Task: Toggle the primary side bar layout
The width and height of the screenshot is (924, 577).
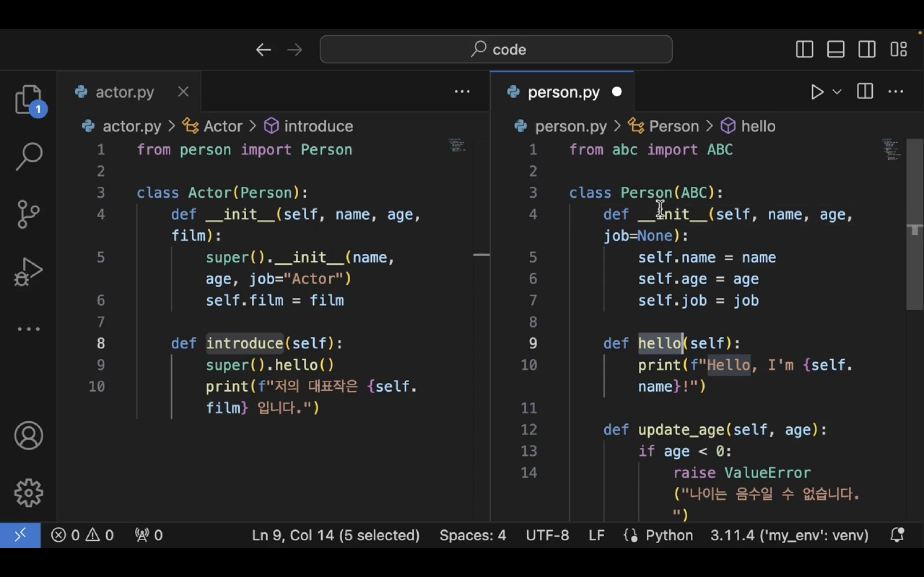Action: point(804,49)
